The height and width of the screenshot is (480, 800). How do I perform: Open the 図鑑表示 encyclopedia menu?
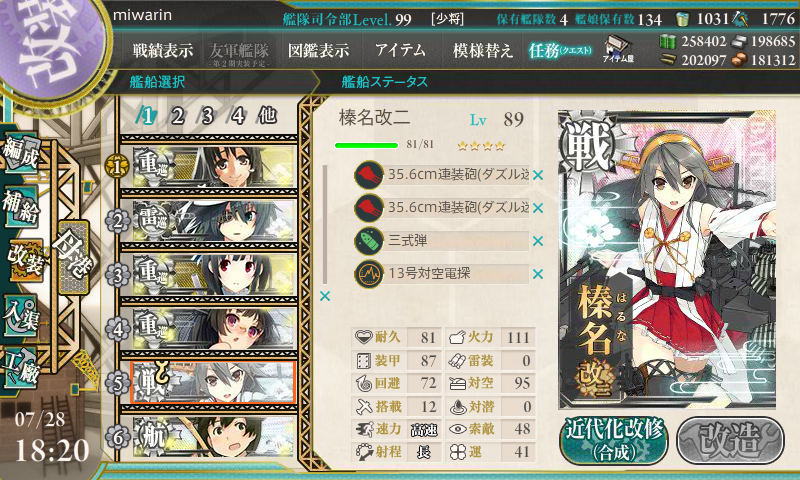click(318, 50)
